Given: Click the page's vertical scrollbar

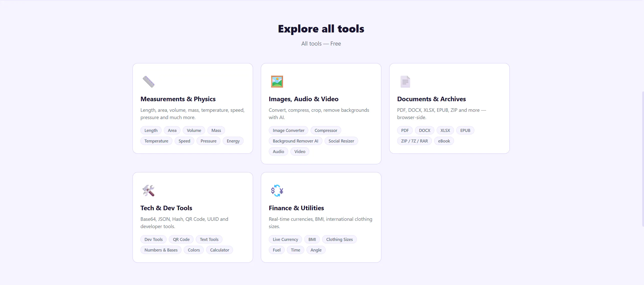Looking at the screenshot, I should tap(643, 159).
